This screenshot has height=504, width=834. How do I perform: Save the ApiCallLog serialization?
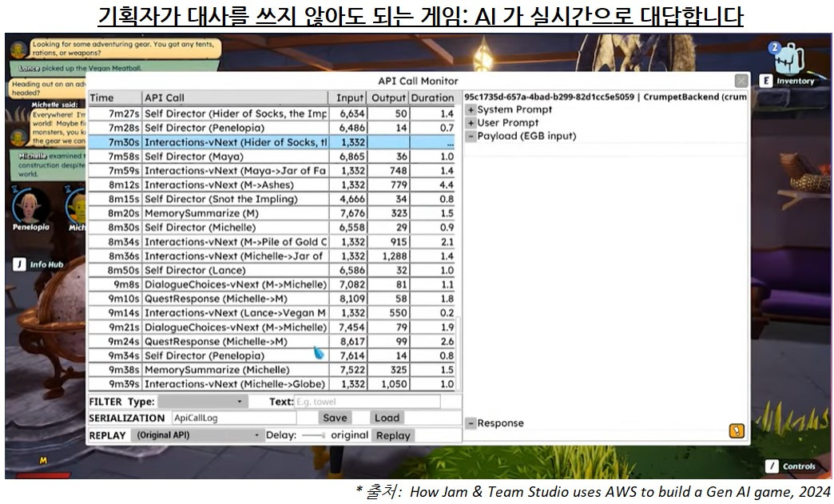pos(335,418)
